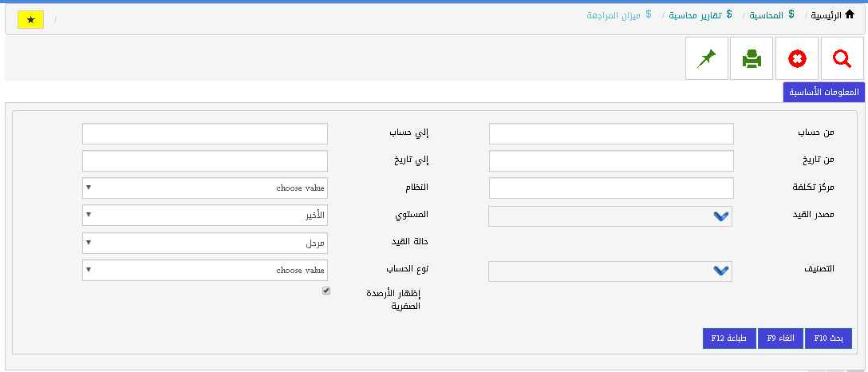Click the من حساب input field
The height and width of the screenshot is (372, 868).
pyautogui.click(x=611, y=133)
